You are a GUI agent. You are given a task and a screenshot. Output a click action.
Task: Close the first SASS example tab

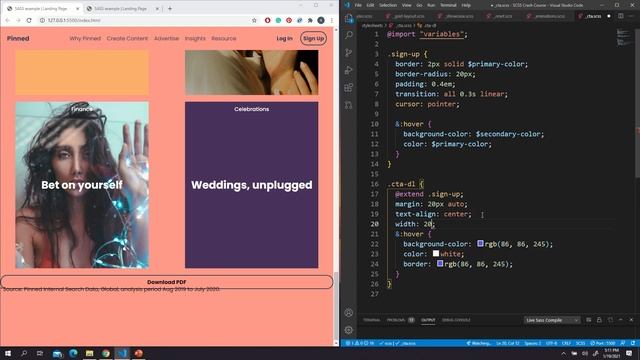coord(78,9)
